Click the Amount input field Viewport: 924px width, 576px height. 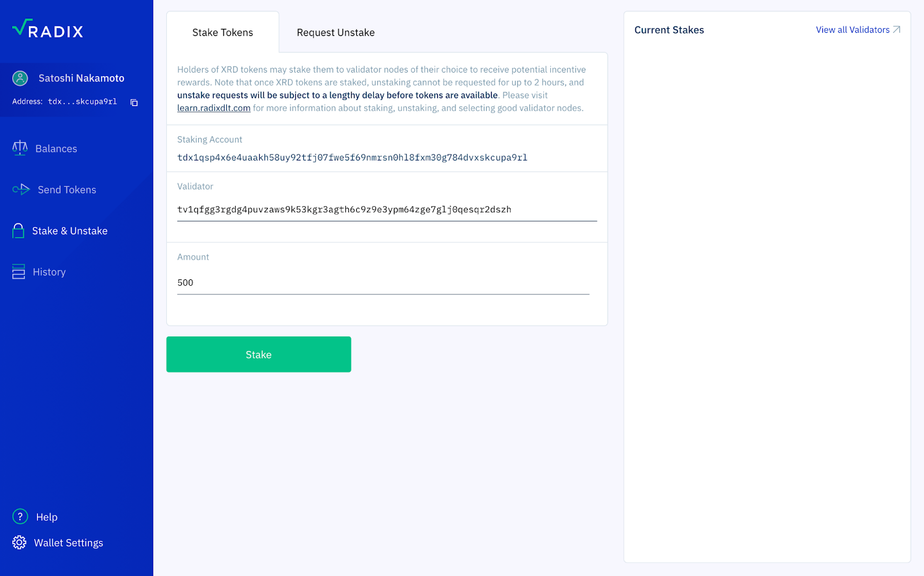383,283
